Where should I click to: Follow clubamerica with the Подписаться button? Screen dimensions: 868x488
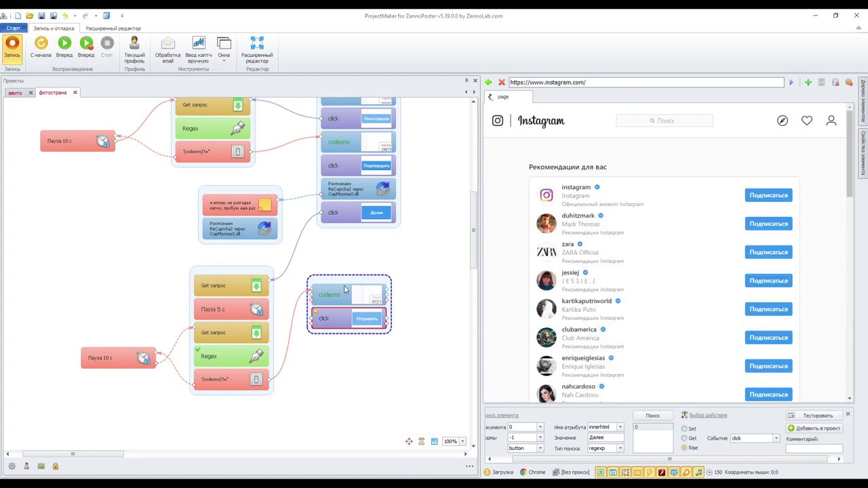click(x=768, y=338)
